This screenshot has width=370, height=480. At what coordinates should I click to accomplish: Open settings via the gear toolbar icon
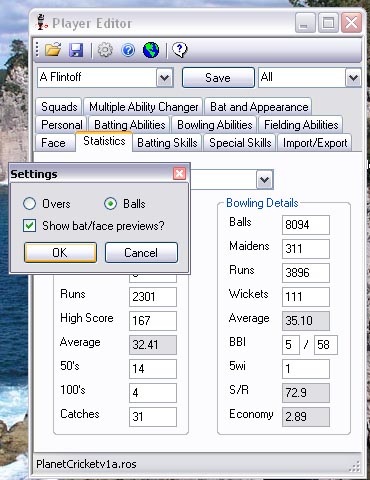coord(105,50)
